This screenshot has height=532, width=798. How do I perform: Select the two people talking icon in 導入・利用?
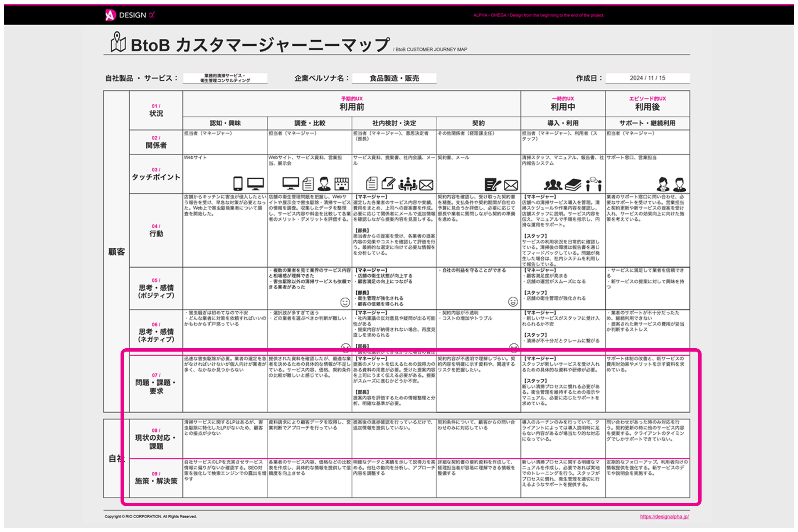click(594, 184)
